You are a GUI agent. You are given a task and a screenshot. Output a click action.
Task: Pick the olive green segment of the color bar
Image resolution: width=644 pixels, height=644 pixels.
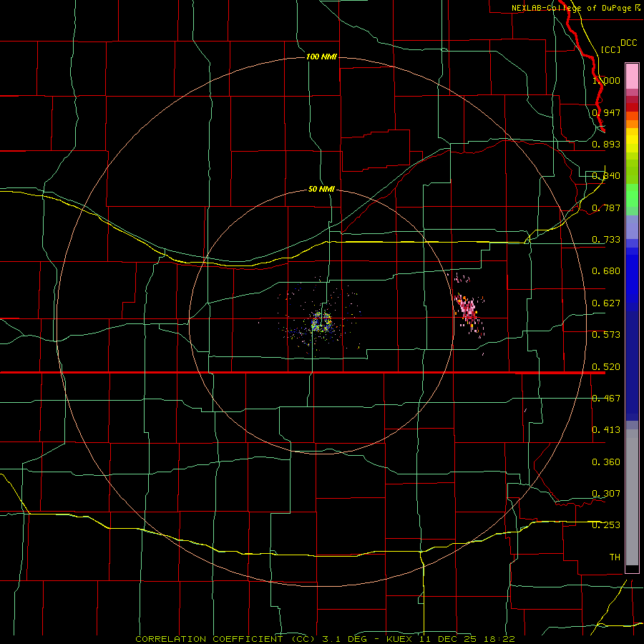(632, 171)
